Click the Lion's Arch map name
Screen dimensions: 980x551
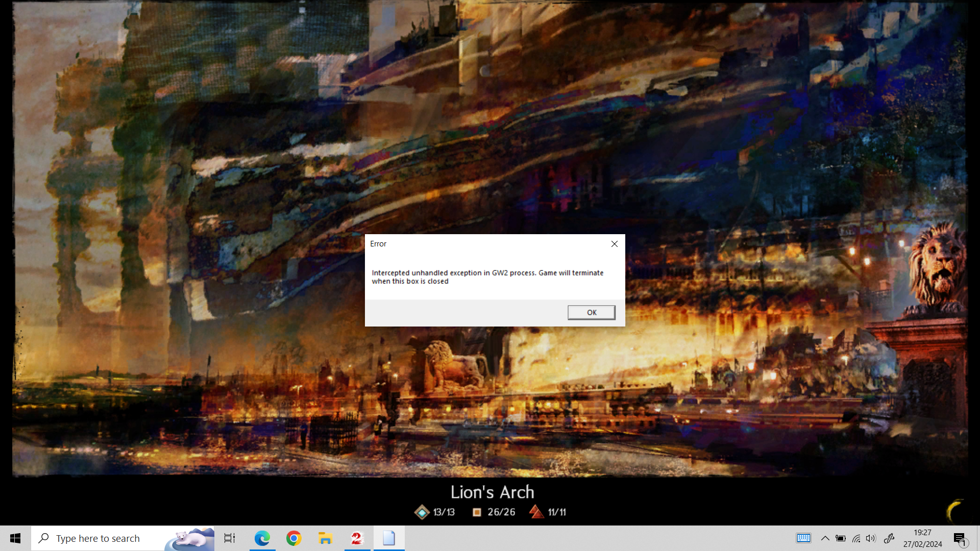point(493,492)
